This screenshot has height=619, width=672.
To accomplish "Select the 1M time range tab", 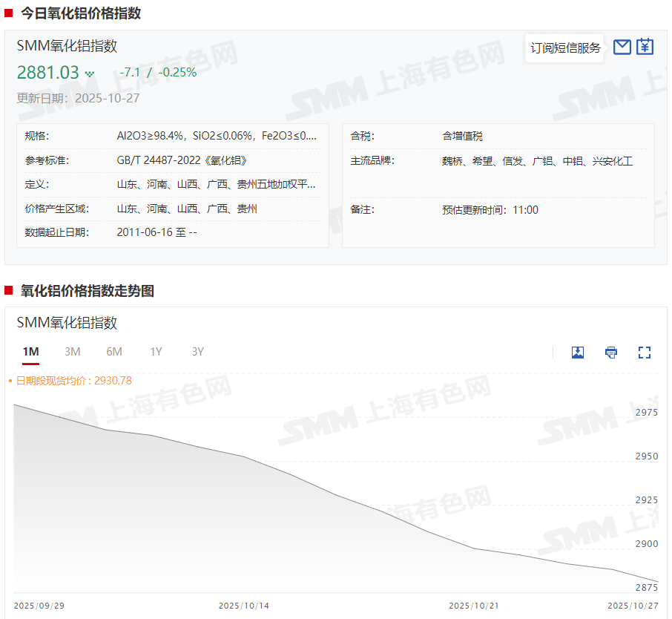I will tap(30, 352).
